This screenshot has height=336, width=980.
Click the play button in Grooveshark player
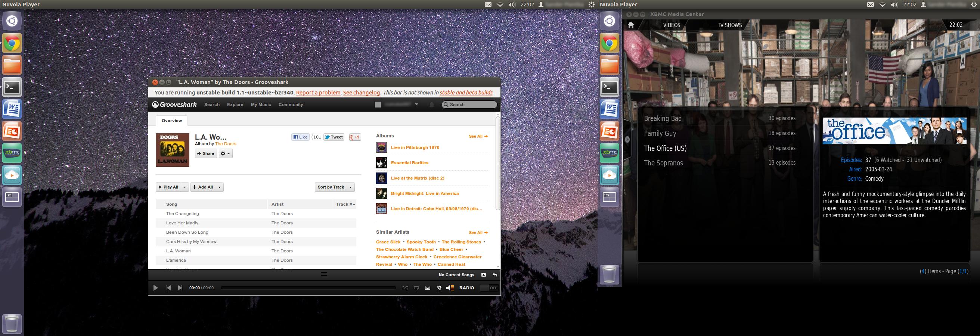(155, 288)
